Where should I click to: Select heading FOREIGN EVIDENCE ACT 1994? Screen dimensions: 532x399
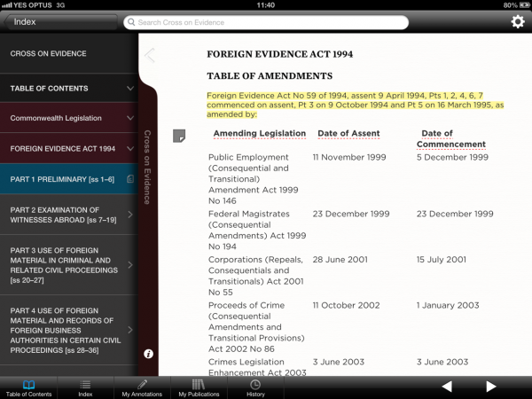pyautogui.click(x=280, y=54)
